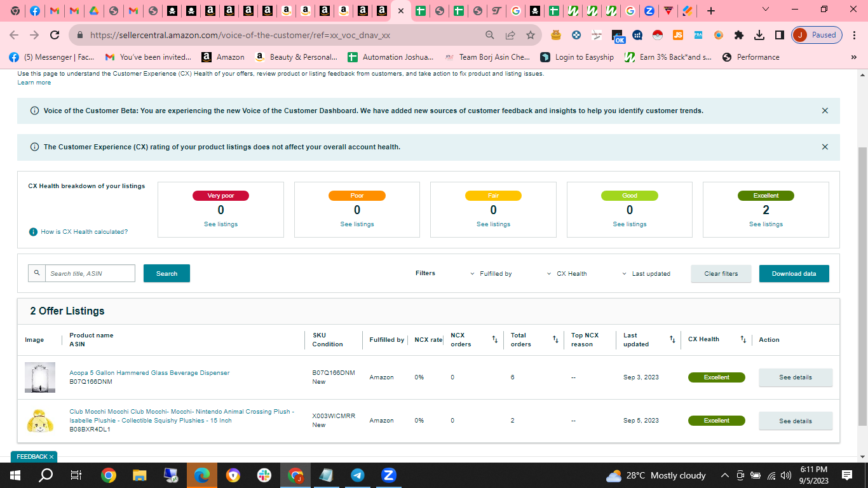
Task: Open File Explorer from the taskbar
Action: point(140,475)
